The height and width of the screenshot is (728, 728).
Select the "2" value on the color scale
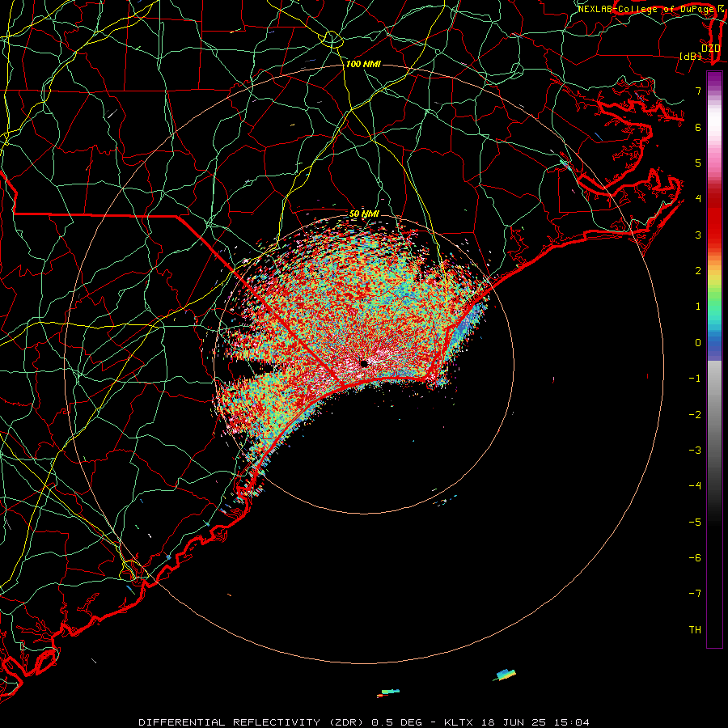[698, 271]
